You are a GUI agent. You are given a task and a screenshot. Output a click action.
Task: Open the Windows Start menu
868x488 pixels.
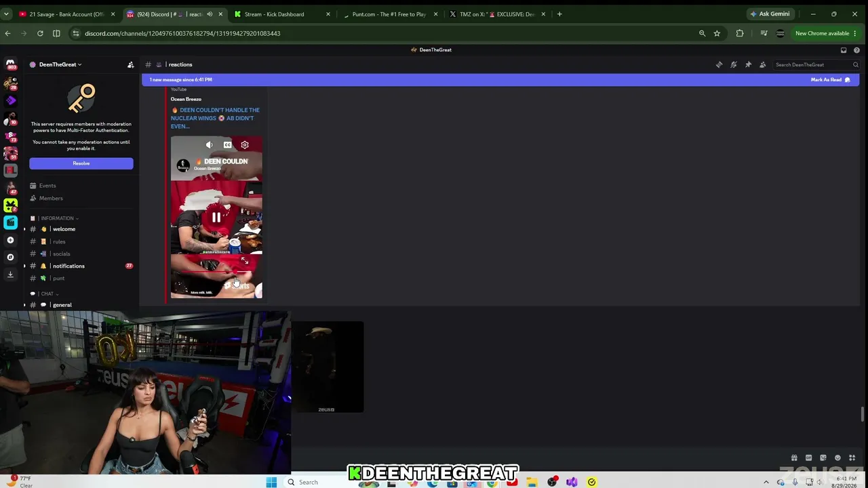(x=271, y=482)
